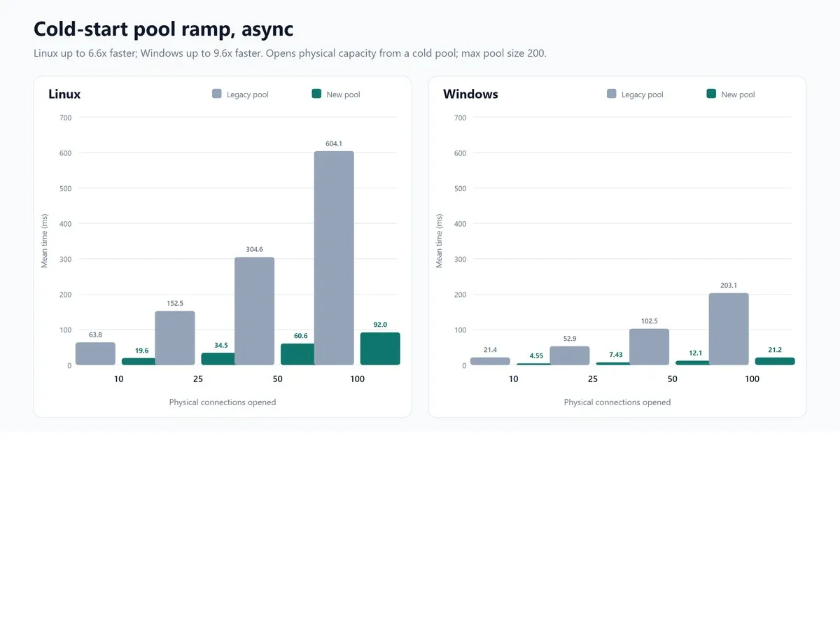Select the Linux new pool bar labeled 34.5
Viewport: 840px width, 627px height.
[218, 359]
